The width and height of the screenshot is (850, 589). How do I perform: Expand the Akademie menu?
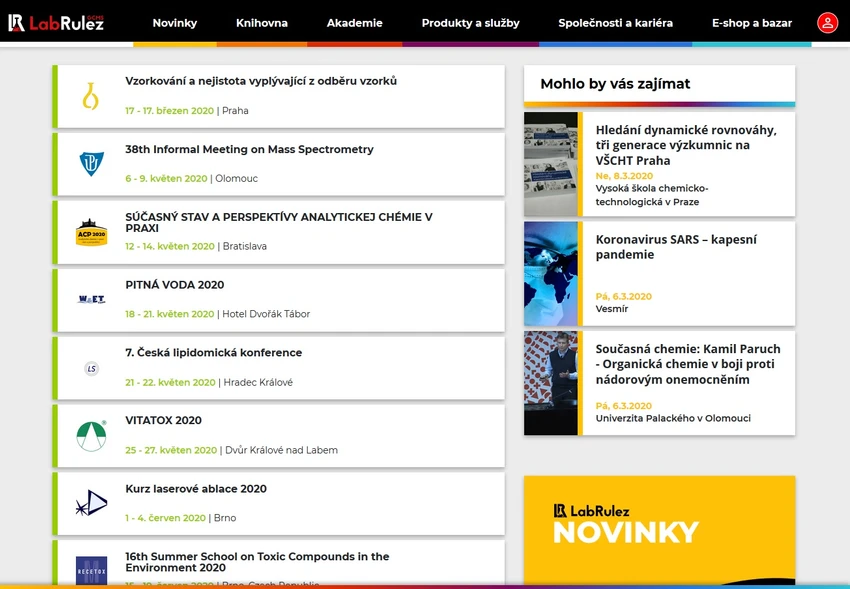[354, 23]
